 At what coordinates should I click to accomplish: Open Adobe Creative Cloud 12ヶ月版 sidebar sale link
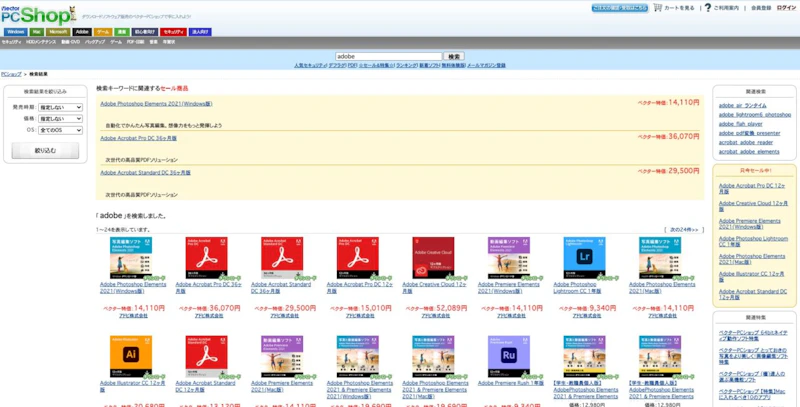[x=753, y=206]
